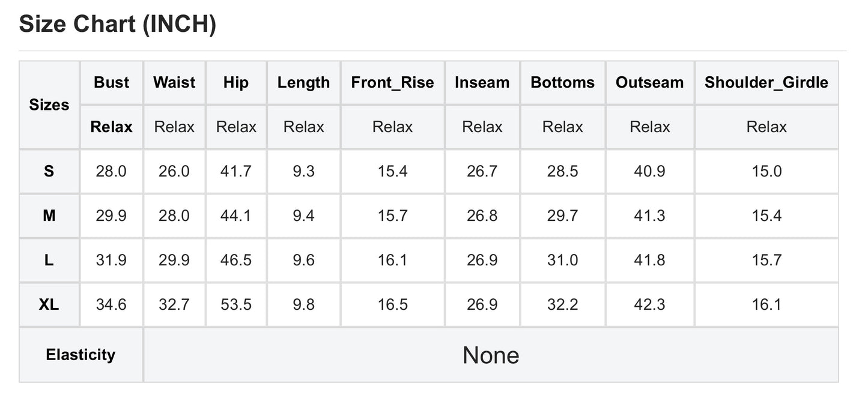Select the 41.3 Outseam value for M

pyautogui.click(x=650, y=216)
